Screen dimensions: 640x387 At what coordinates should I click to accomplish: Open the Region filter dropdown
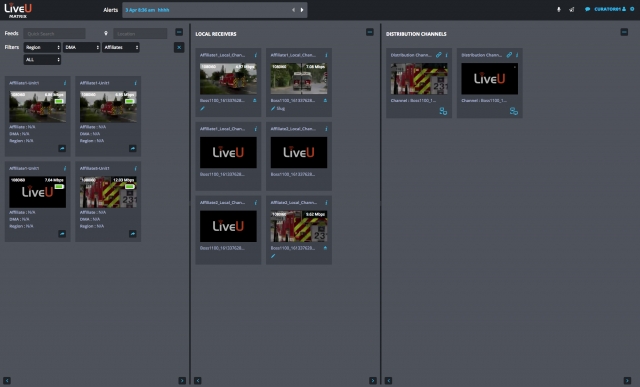point(42,47)
